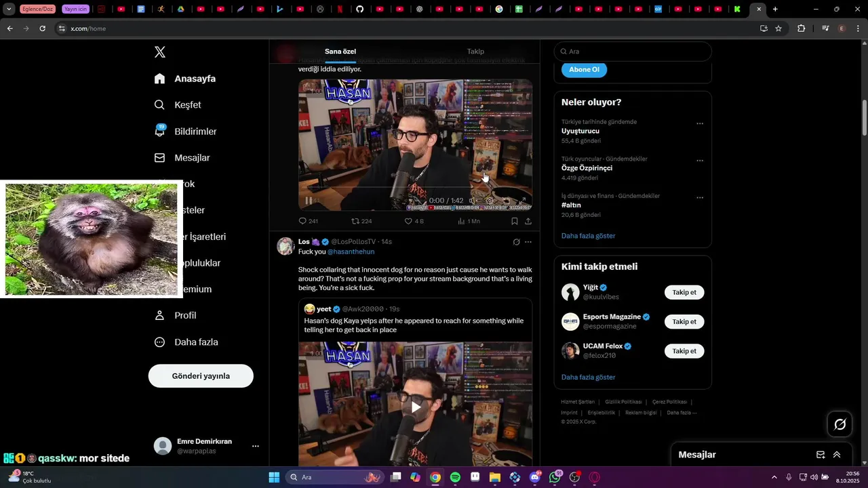Screen dimensions: 868x488
Task: Click the Gönderi yayınla button
Action: [201, 376]
